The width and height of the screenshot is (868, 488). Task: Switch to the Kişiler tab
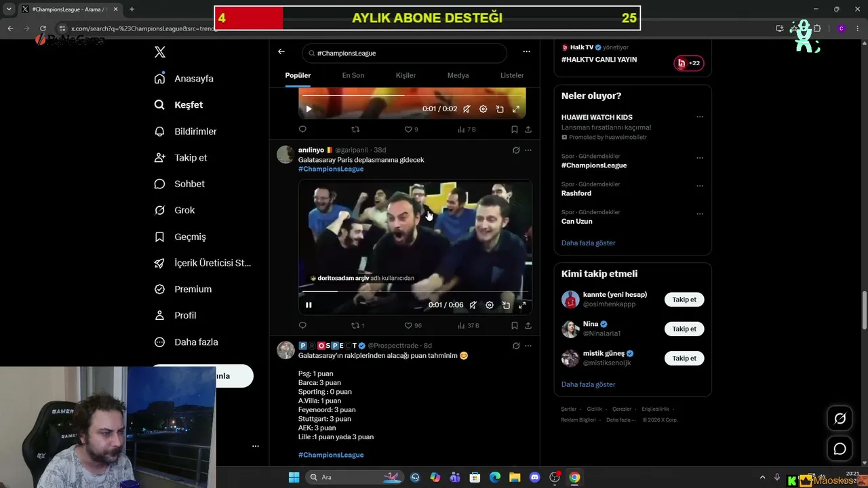pyautogui.click(x=406, y=75)
